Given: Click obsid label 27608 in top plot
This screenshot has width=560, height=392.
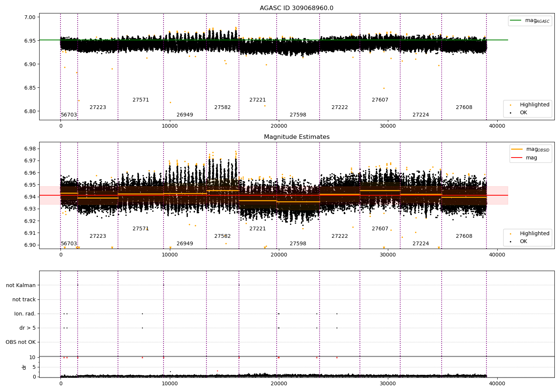Looking at the screenshot, I should point(464,108).
